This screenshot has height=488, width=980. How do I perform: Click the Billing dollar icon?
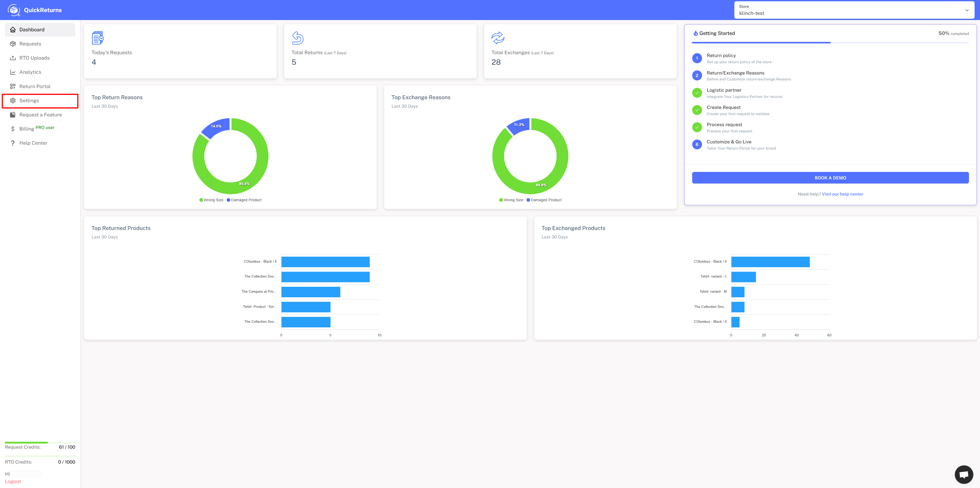coord(13,129)
